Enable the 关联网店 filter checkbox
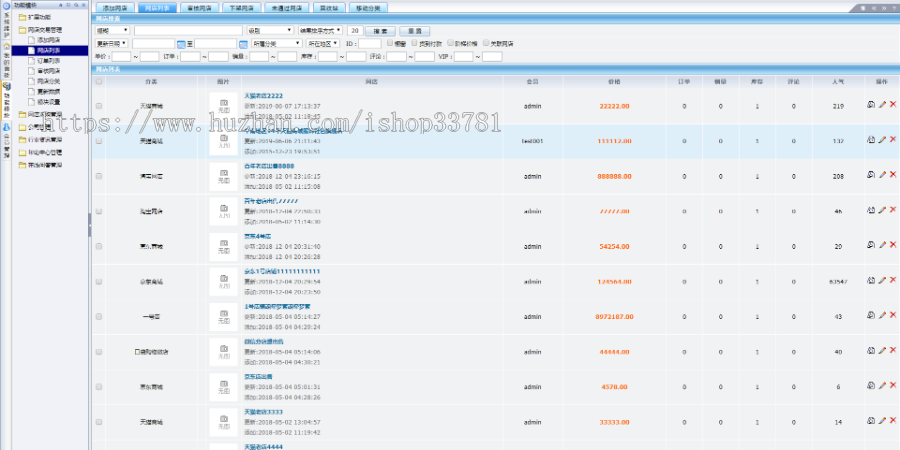The width and height of the screenshot is (900, 450). point(486,42)
